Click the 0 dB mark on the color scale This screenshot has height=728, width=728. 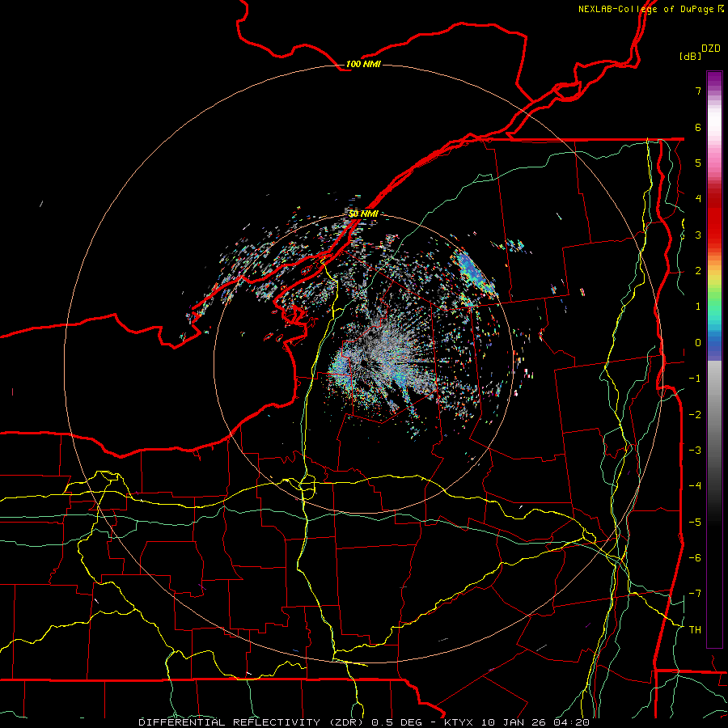698,343
